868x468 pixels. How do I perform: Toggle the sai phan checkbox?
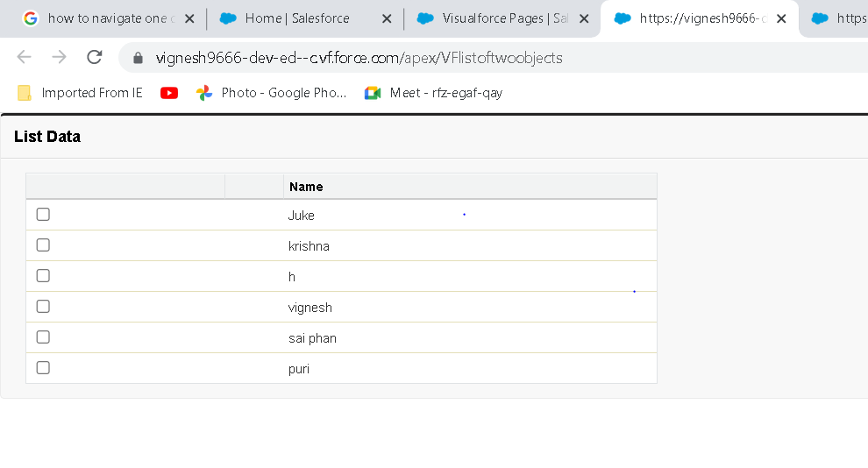coord(43,337)
